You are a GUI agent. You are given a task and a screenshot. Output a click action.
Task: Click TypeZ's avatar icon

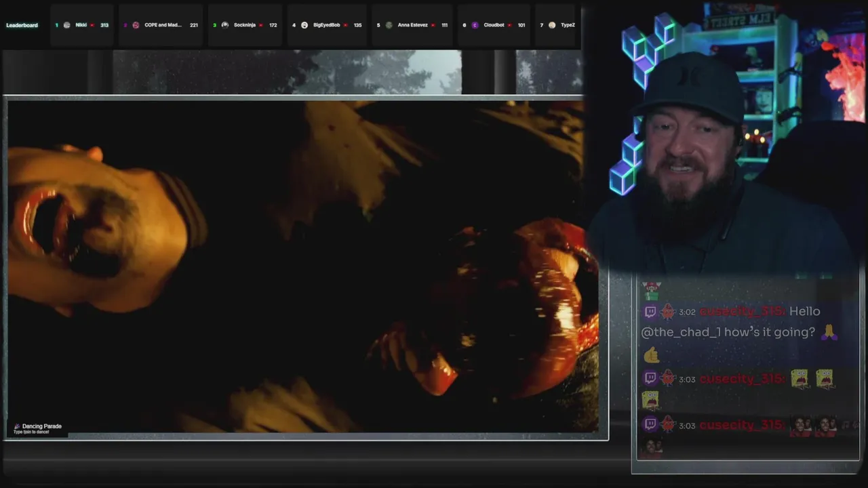click(552, 25)
